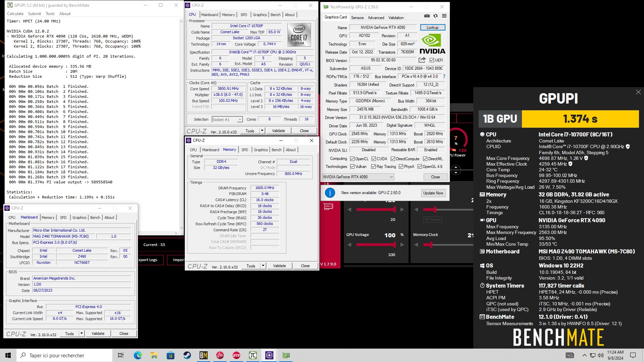Image resolution: width=644 pixels, height=362 pixels.
Task: Click Close button in GPU-Z window
Action: coord(435,177)
